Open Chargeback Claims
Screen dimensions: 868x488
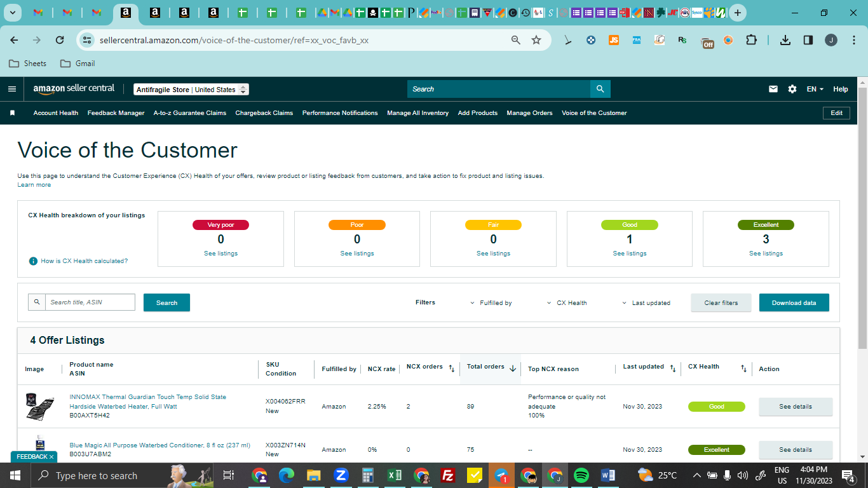tap(264, 113)
